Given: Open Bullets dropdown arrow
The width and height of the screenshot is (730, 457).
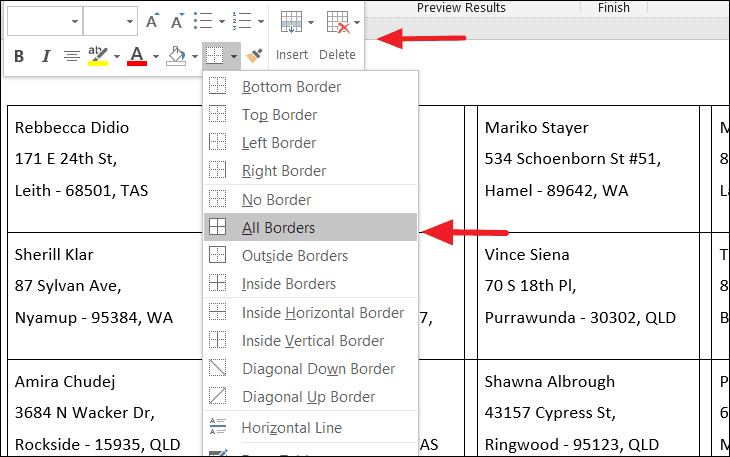Looking at the screenshot, I should point(222,21).
